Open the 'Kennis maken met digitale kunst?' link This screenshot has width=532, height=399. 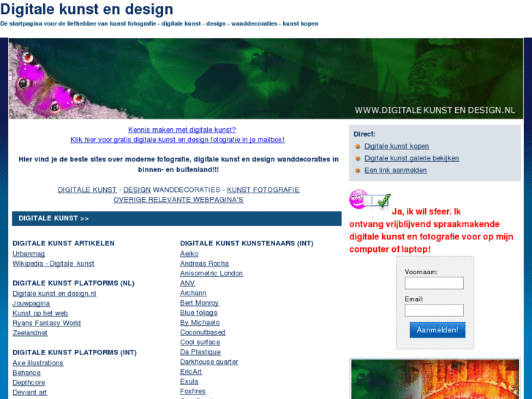(182, 130)
